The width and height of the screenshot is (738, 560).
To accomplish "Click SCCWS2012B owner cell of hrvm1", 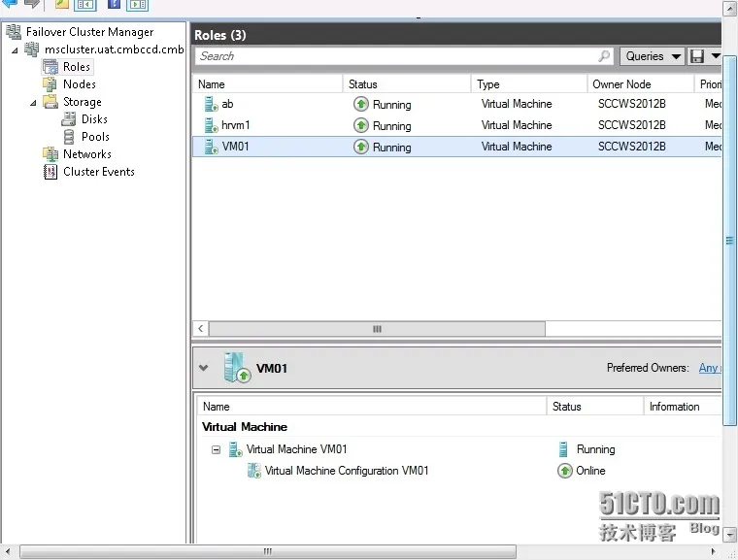I will click(x=631, y=125).
